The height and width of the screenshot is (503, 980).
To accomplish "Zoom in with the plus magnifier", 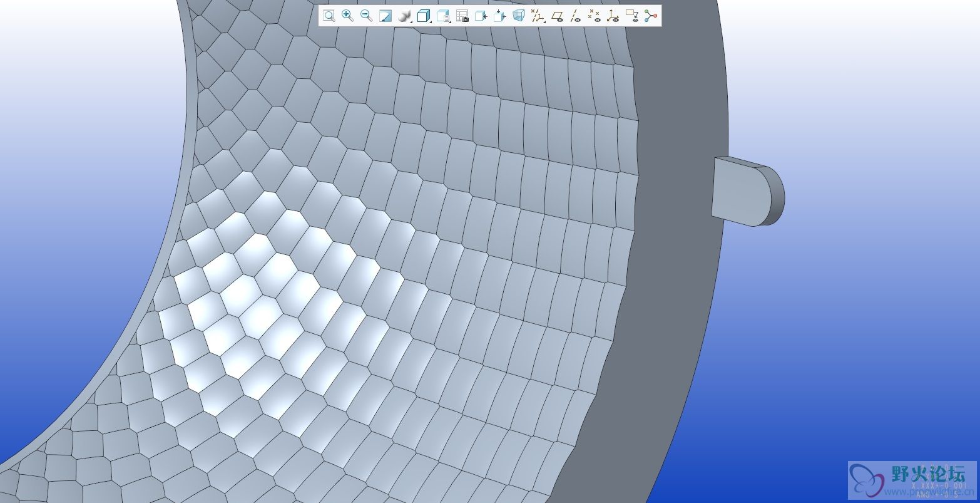I will pyautogui.click(x=347, y=16).
